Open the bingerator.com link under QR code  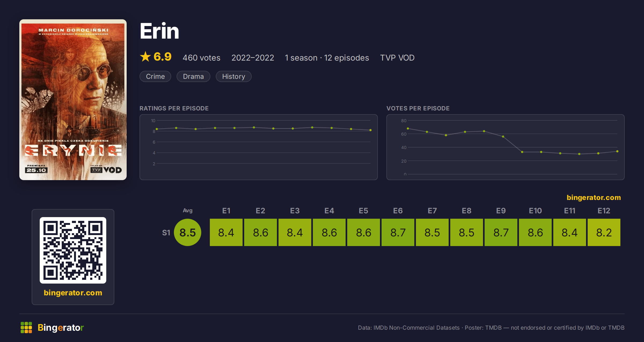click(73, 293)
